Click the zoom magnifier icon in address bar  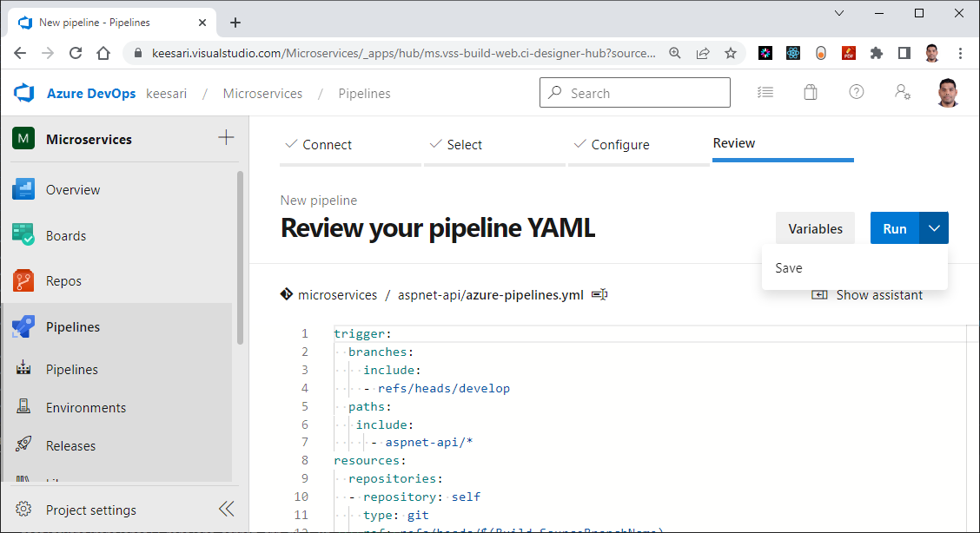[675, 53]
